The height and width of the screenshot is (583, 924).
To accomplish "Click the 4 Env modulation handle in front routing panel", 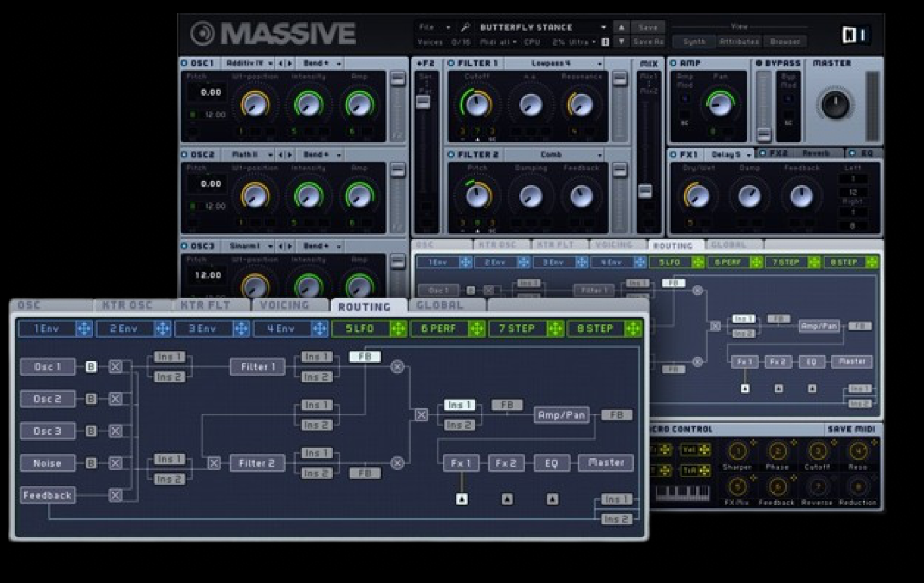I will [x=319, y=328].
